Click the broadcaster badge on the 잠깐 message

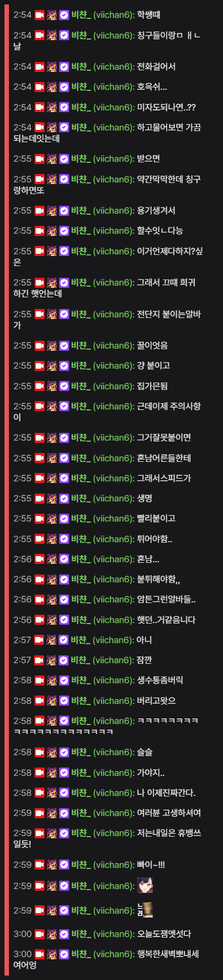(x=40, y=660)
